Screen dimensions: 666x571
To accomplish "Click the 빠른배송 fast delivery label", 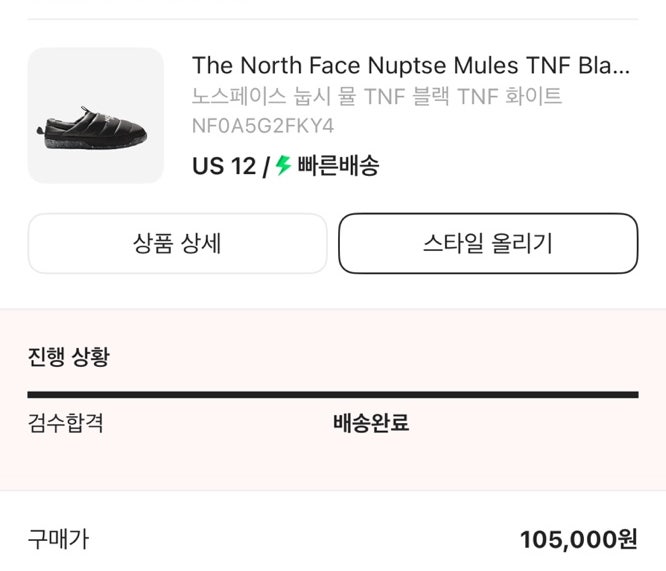I will coord(338,166).
